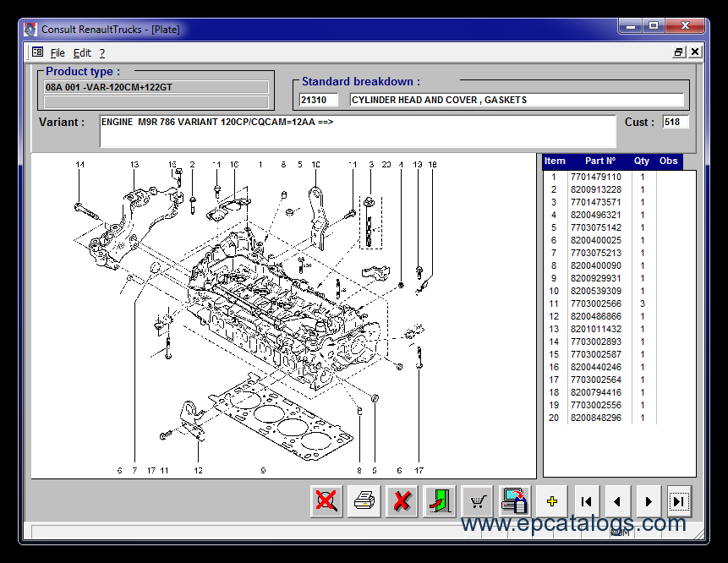Click the Obs column header
This screenshot has height=563, width=728.
coord(669,161)
